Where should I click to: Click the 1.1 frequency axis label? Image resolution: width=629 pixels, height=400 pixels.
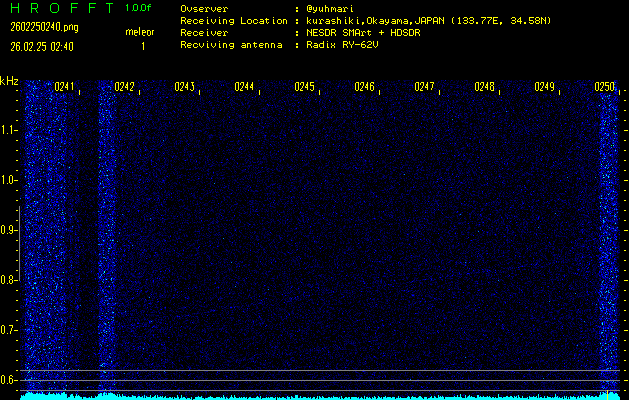pyautogui.click(x=8, y=130)
